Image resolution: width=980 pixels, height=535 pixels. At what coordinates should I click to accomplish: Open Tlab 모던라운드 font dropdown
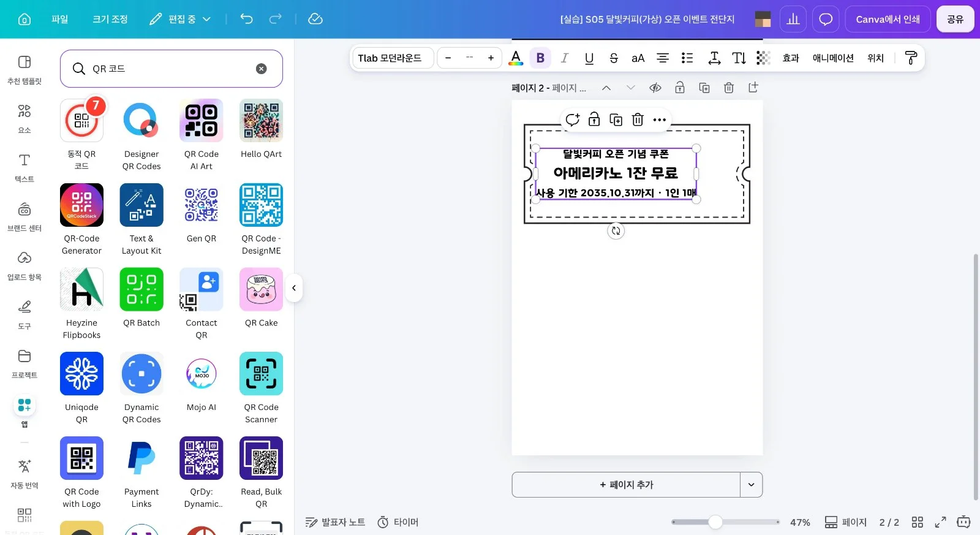click(393, 58)
